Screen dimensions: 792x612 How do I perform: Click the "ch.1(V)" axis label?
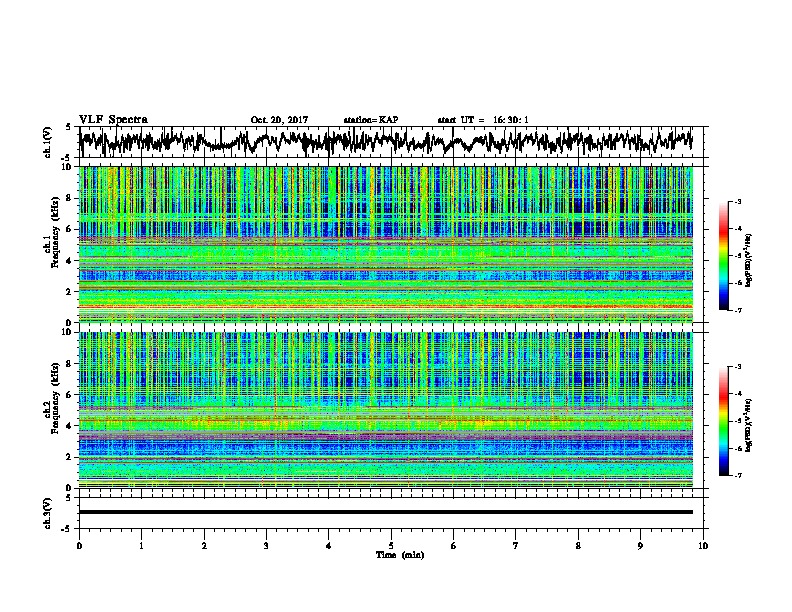click(47, 142)
